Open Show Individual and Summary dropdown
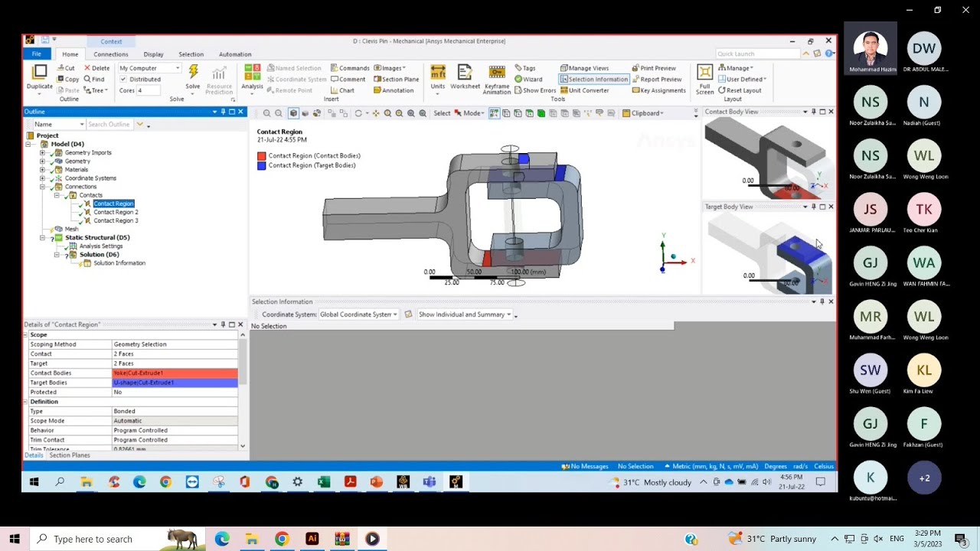Image resolution: width=980 pixels, height=551 pixels. 465,315
